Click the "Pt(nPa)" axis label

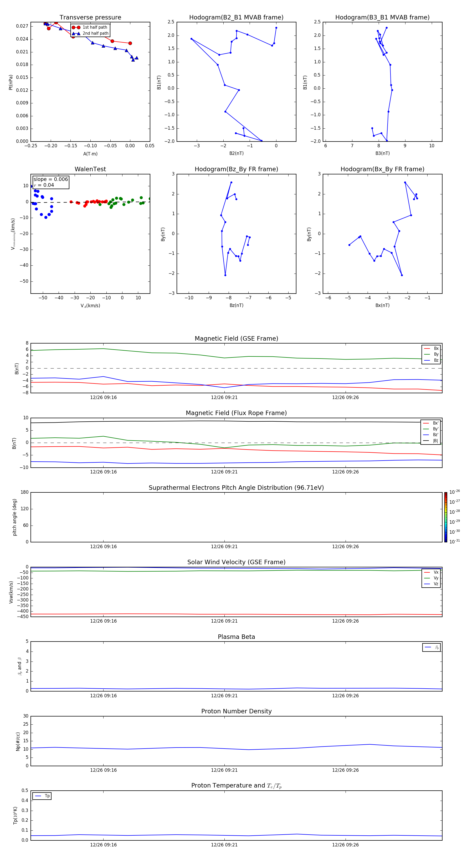pyautogui.click(x=11, y=82)
